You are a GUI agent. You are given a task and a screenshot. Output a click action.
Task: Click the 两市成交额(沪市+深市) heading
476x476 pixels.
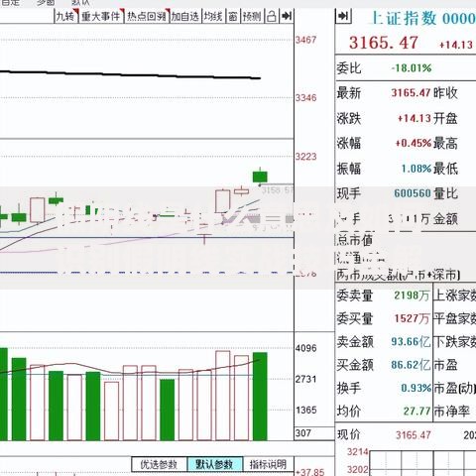[x=398, y=275]
